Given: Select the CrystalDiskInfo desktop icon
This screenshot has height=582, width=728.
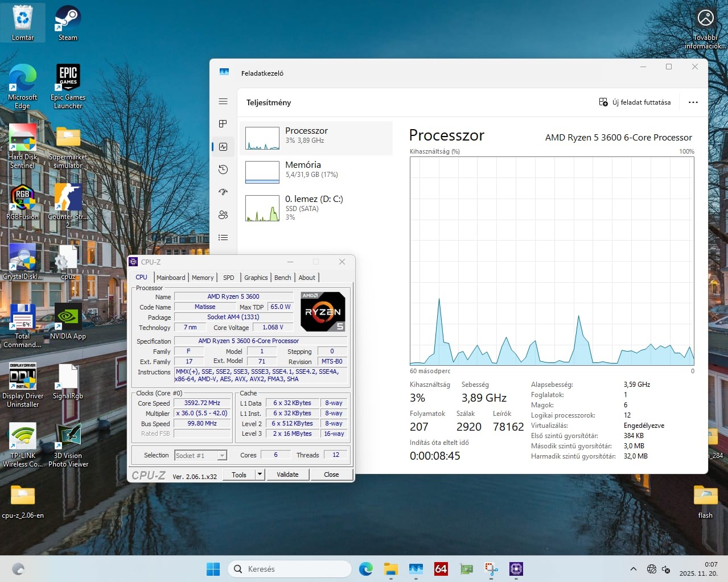Looking at the screenshot, I should (23, 262).
